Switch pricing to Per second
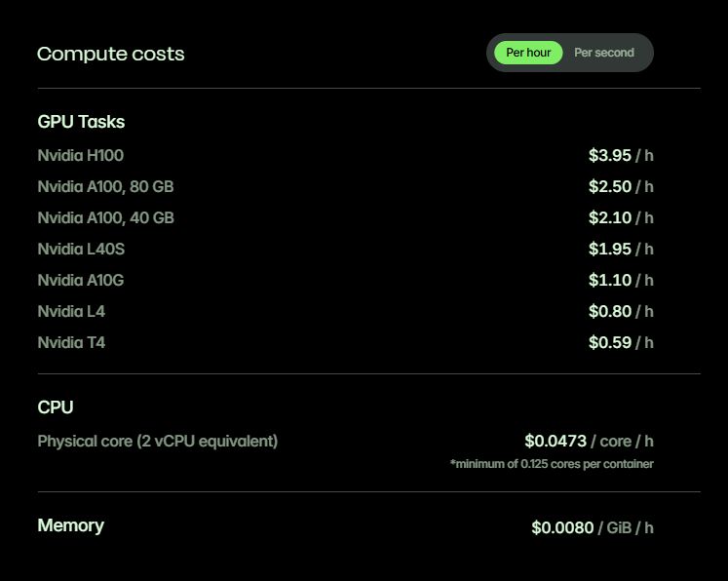 pyautogui.click(x=604, y=53)
